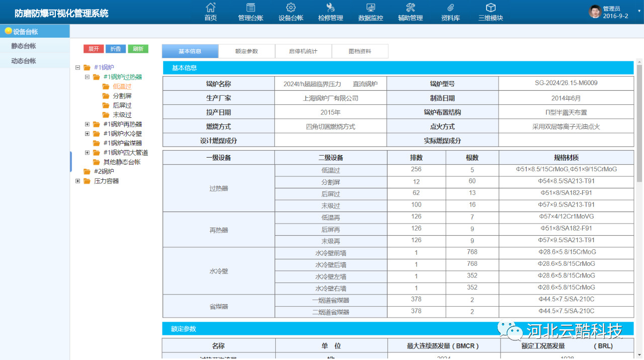The image size is (644, 360).
Task: Click the green 刷新 button
Action: [138, 49]
